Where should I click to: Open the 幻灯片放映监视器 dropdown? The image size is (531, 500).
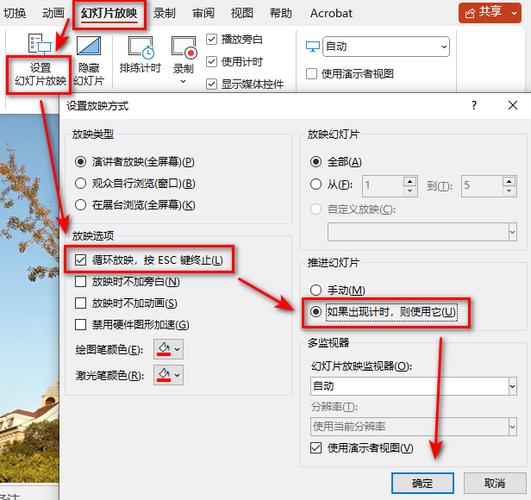pos(413,386)
